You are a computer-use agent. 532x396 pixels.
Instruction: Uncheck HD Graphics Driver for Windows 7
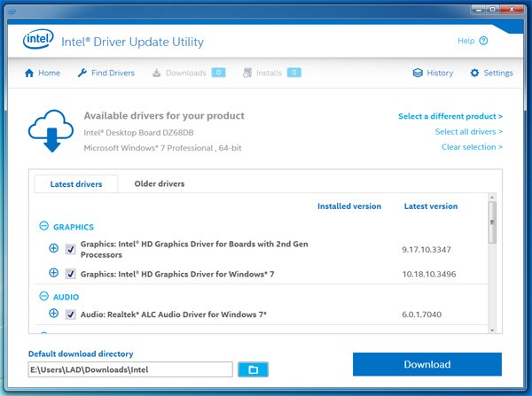pos(71,274)
